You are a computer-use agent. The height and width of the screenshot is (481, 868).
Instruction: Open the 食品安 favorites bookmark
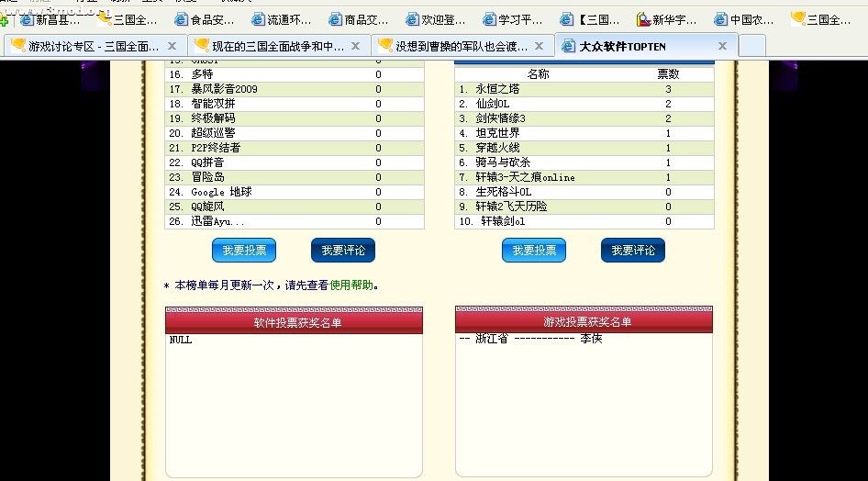coord(204,19)
